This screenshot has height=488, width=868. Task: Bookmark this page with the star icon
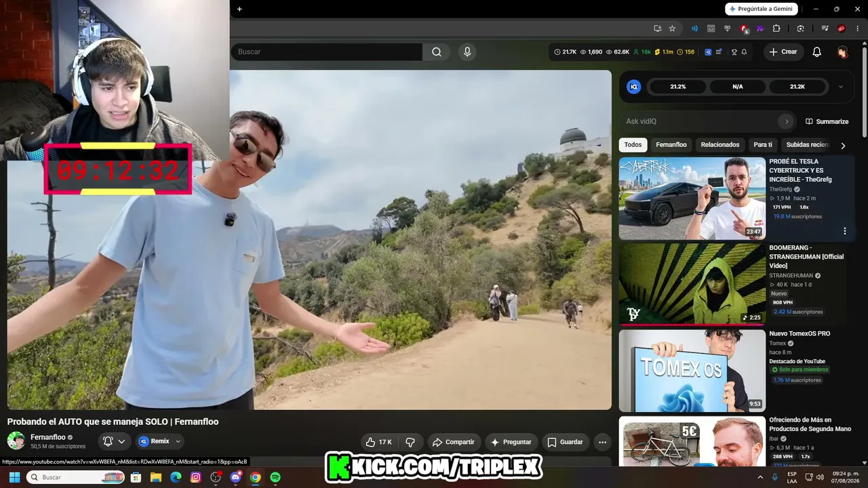click(x=672, y=28)
